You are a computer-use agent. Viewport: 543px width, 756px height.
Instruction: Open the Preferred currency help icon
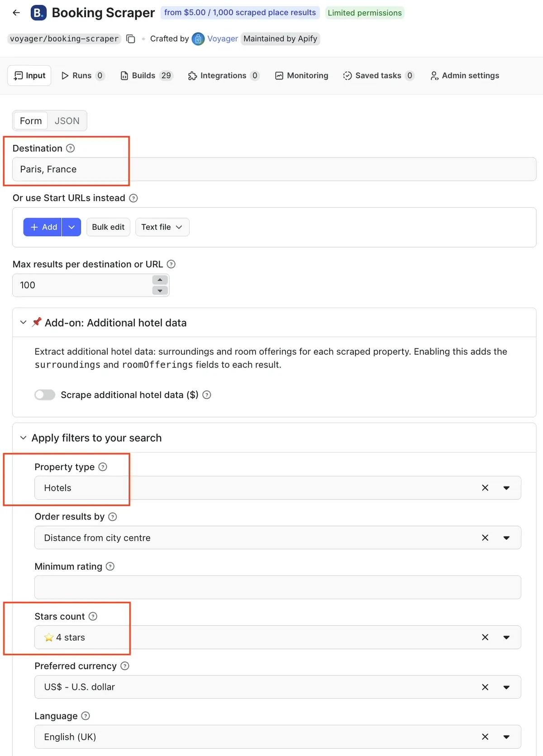(x=125, y=666)
